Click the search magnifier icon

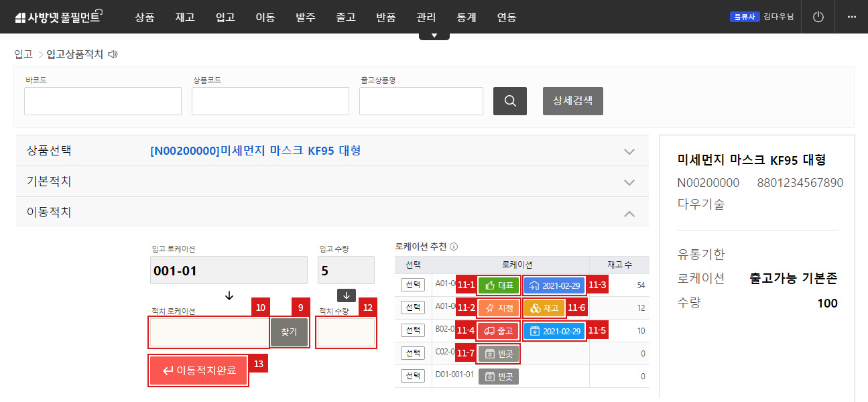(510, 100)
